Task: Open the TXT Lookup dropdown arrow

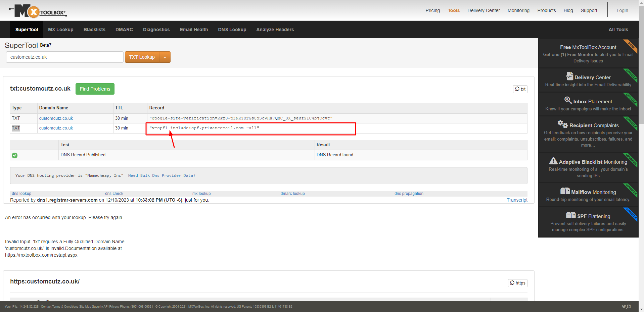Action: 165,57
